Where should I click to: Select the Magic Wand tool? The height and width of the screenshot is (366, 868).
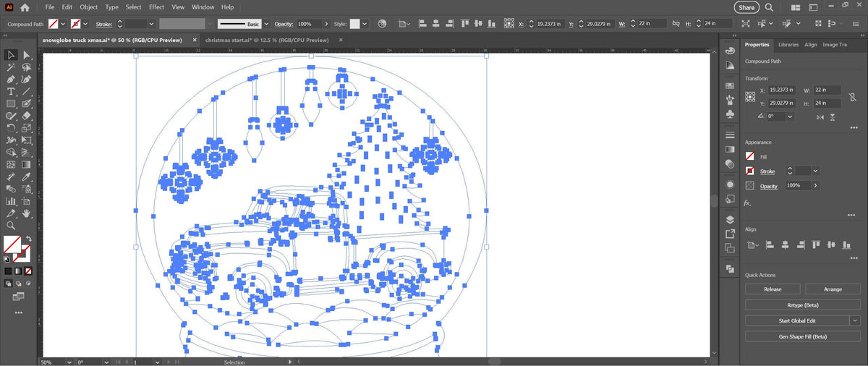click(x=12, y=67)
